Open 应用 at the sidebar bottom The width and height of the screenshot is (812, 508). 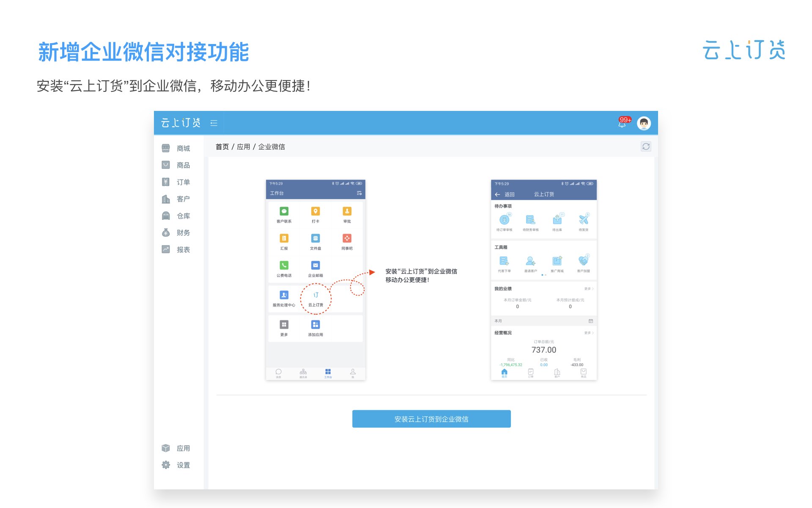(176, 448)
